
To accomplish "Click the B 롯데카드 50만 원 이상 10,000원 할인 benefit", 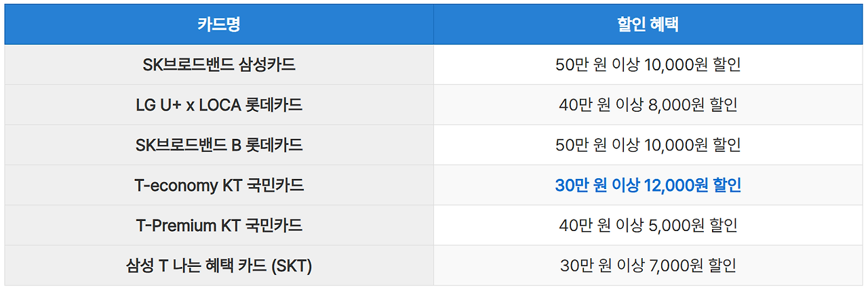I will [648, 145].
